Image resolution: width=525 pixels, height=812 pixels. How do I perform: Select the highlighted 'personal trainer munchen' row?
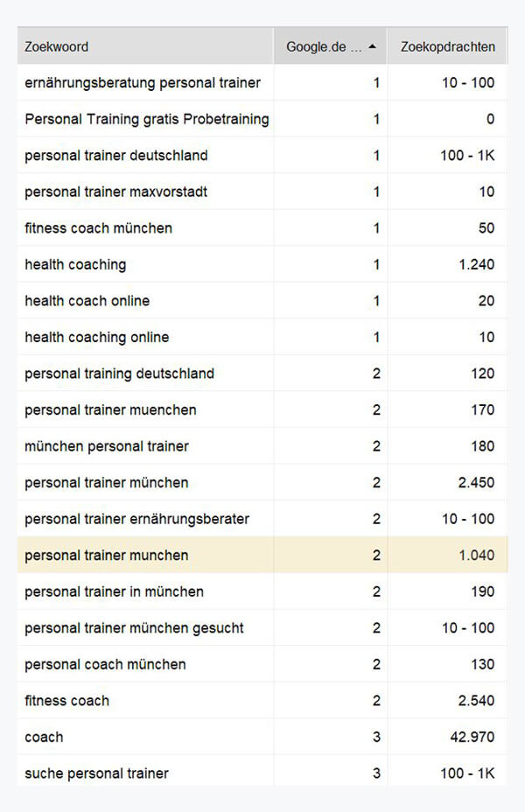click(107, 555)
